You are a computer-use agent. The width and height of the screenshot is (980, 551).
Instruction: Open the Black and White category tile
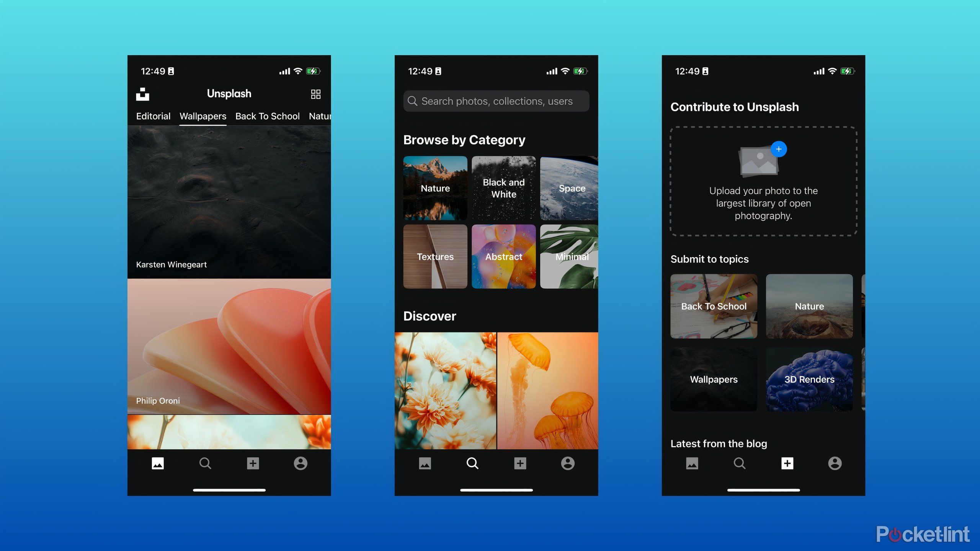[503, 188]
